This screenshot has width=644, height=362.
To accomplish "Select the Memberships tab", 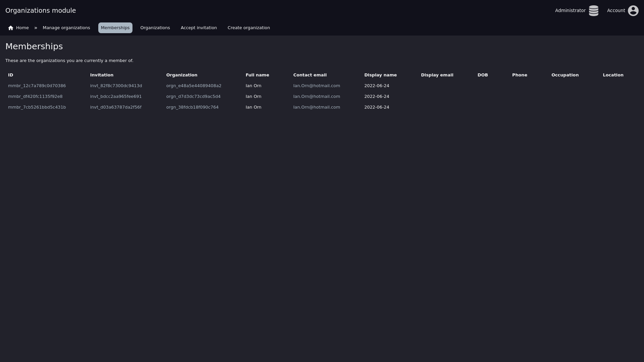I will coord(115,28).
